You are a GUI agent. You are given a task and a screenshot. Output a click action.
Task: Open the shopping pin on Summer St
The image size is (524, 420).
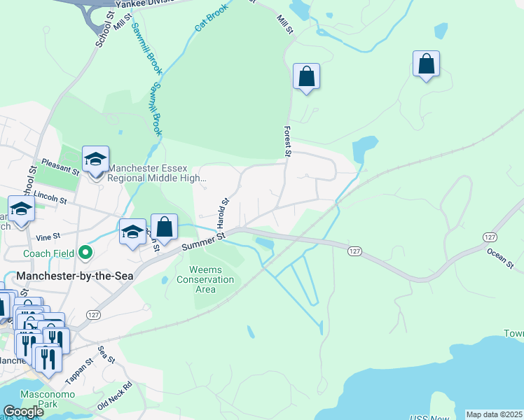(164, 227)
